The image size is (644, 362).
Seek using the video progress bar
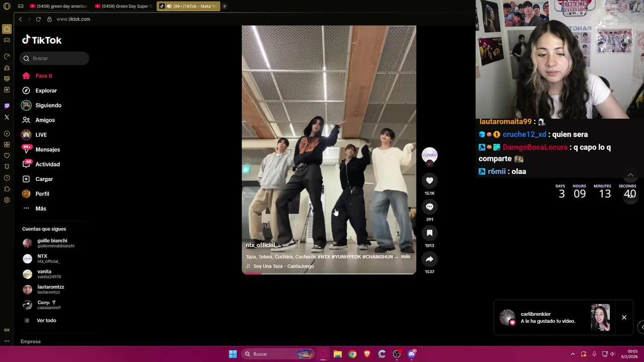(329, 274)
